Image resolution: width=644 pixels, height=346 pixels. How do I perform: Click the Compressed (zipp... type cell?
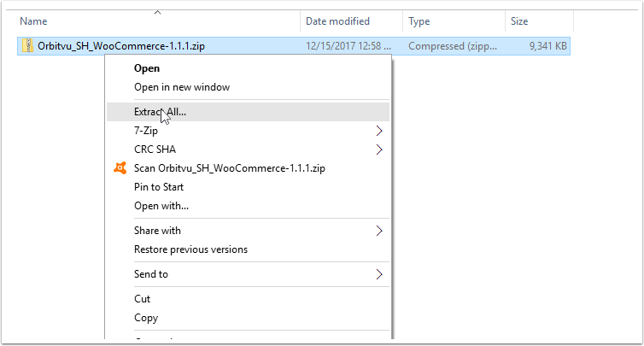tap(453, 46)
